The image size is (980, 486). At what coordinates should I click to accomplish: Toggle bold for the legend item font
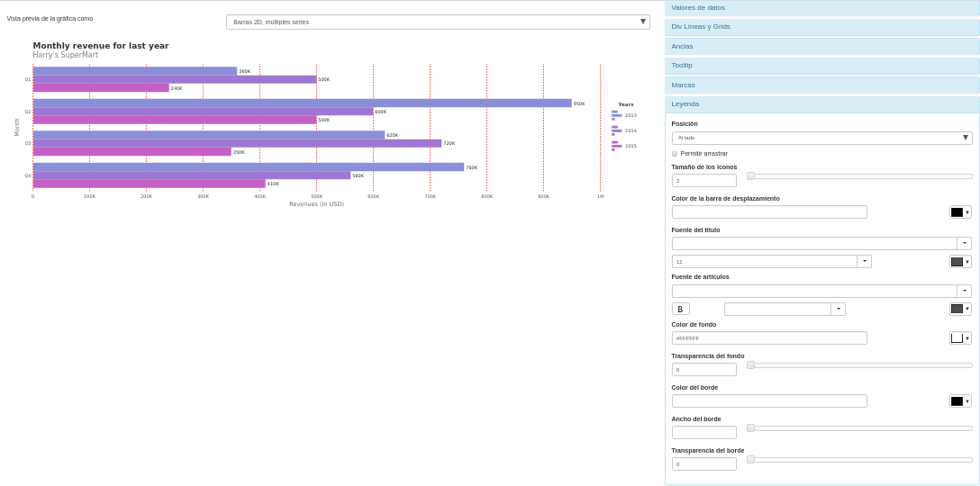pos(680,309)
